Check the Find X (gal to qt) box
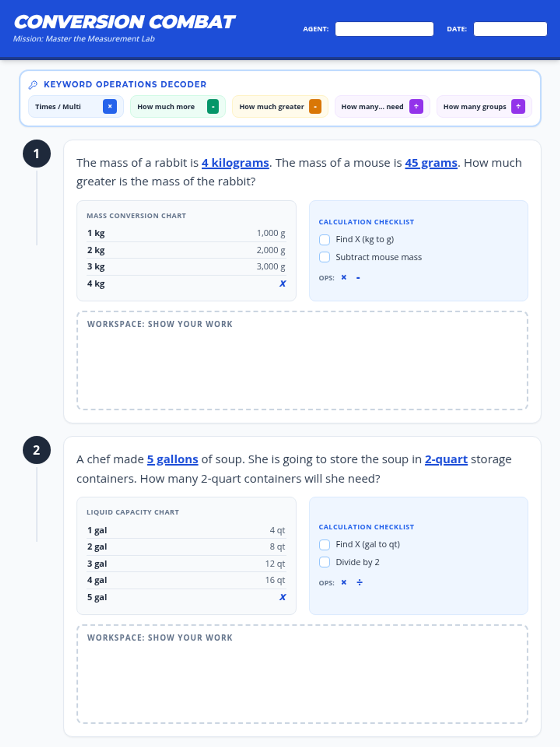Screen dimensions: 560x747 click(324, 544)
